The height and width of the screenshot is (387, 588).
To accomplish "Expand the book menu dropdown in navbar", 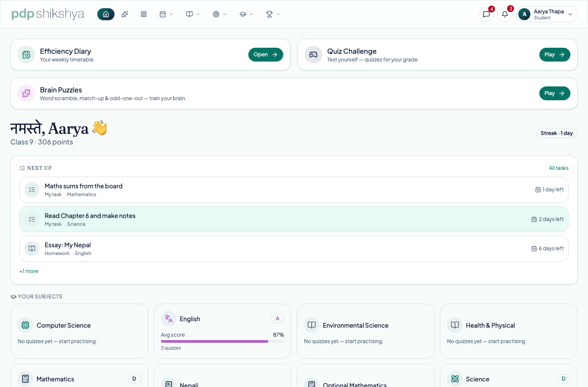I will [x=193, y=14].
